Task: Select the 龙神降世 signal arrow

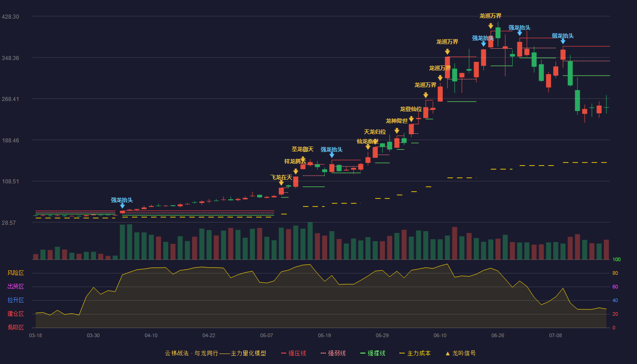Action: (x=397, y=131)
